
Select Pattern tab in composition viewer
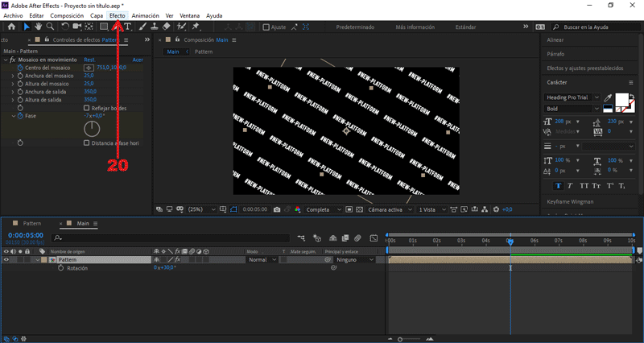[x=204, y=52]
